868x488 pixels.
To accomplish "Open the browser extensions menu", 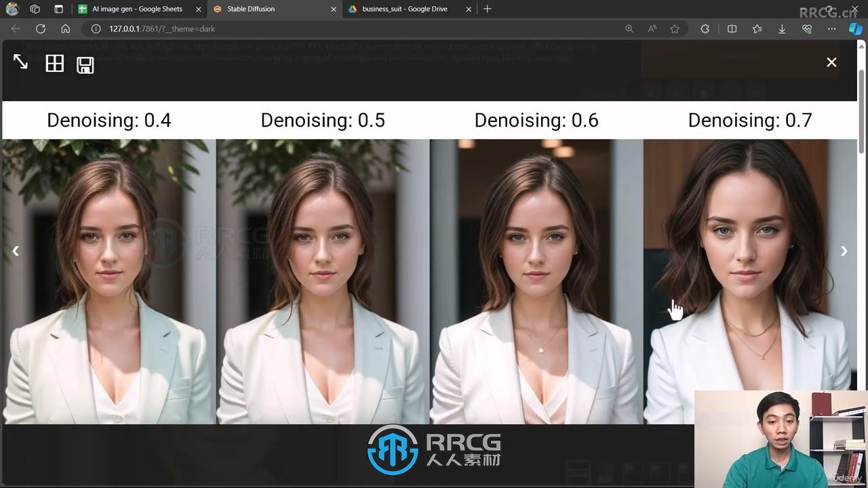I will 705,28.
